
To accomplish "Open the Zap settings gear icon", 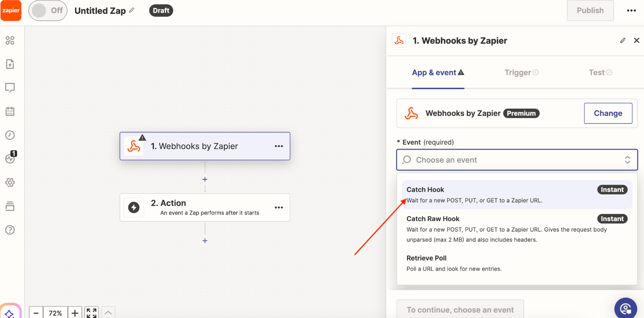I will tap(10, 182).
